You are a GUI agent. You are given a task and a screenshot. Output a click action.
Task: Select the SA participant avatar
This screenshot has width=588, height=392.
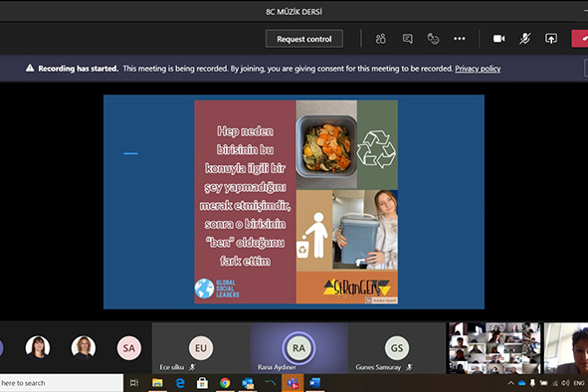129,348
